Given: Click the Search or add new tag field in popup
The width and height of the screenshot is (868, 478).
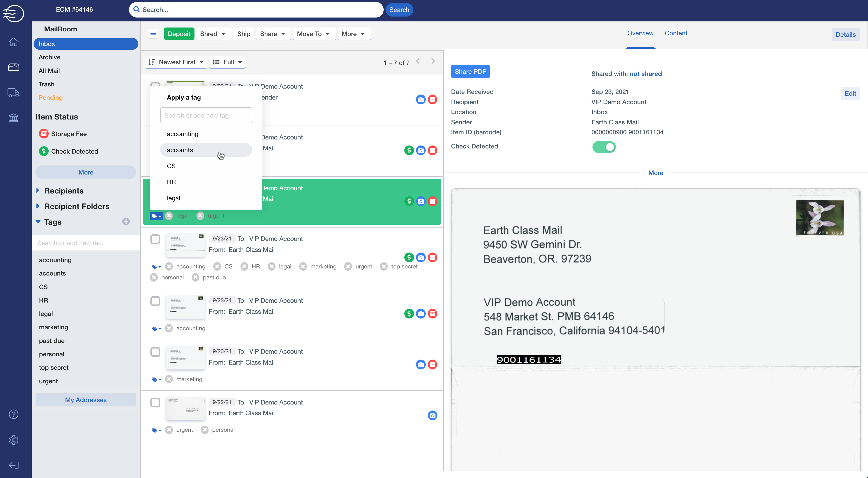Looking at the screenshot, I should pyautogui.click(x=205, y=115).
